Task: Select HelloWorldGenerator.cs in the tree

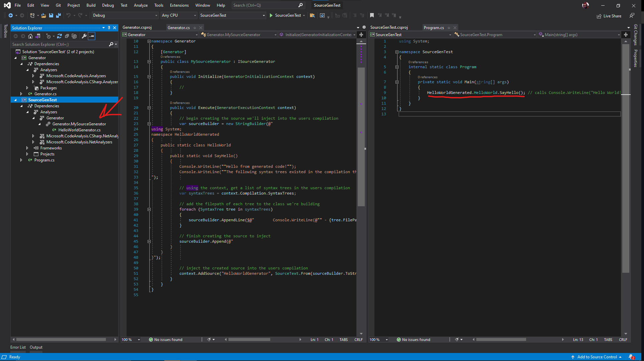Action: [79, 130]
